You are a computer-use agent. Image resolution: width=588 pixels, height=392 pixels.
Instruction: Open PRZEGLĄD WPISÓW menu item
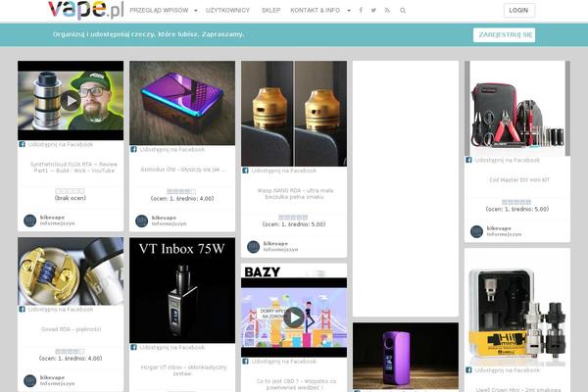click(x=159, y=11)
